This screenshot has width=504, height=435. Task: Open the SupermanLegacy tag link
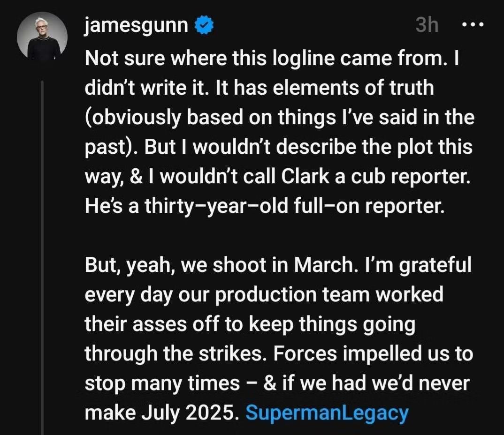point(327,413)
